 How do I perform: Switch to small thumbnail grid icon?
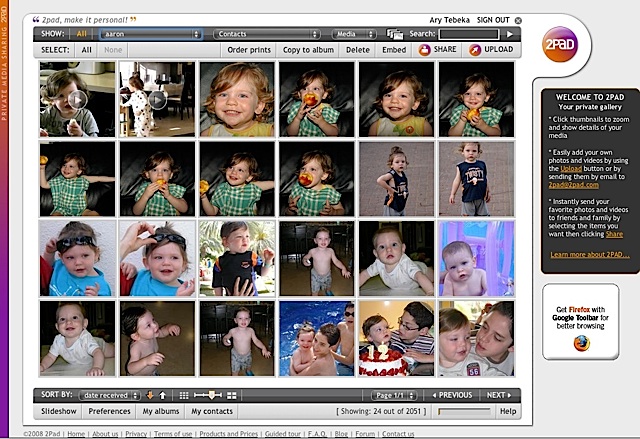pyautogui.click(x=184, y=395)
